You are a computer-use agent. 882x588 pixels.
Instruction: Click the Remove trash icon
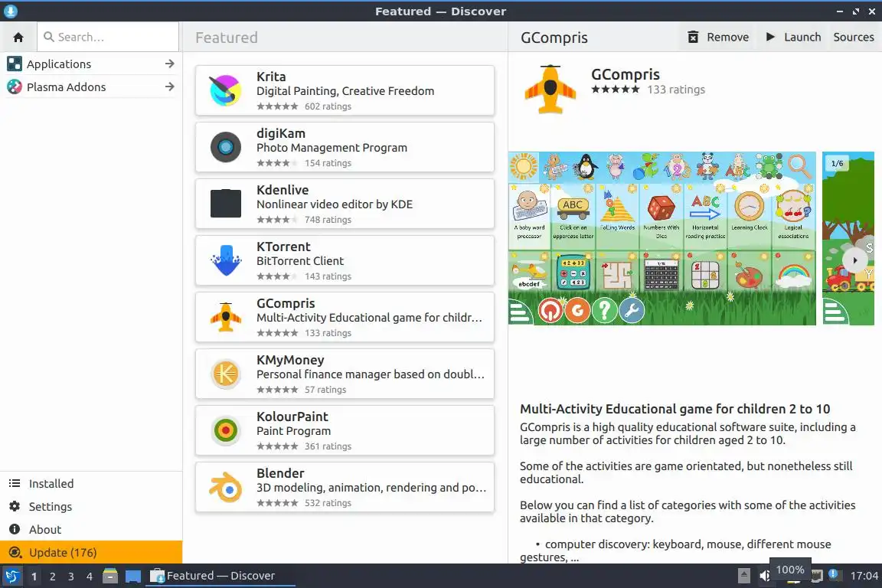pyautogui.click(x=693, y=38)
